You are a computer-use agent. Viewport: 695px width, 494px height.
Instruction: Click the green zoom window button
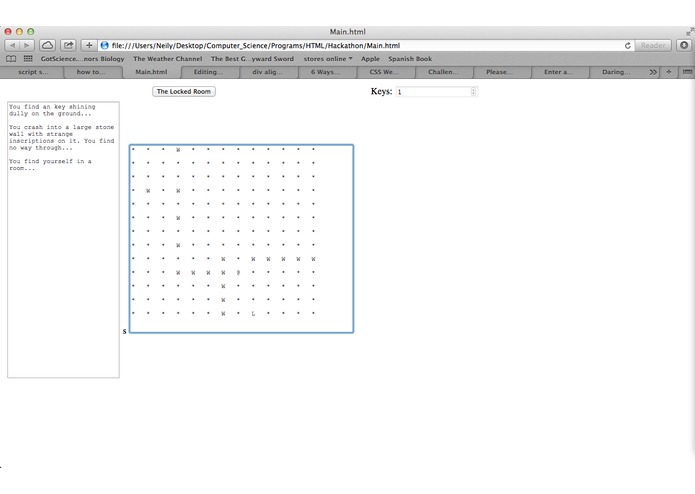click(31, 31)
